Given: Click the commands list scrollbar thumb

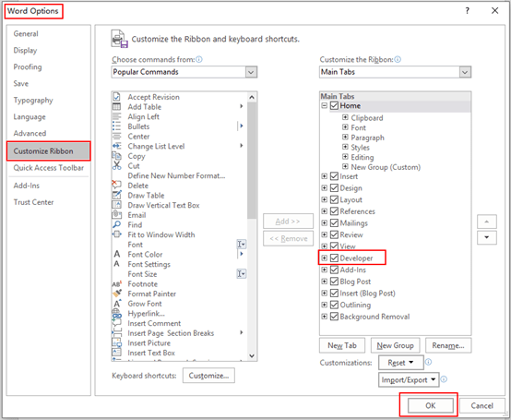Looking at the screenshot, I should pos(252,160).
